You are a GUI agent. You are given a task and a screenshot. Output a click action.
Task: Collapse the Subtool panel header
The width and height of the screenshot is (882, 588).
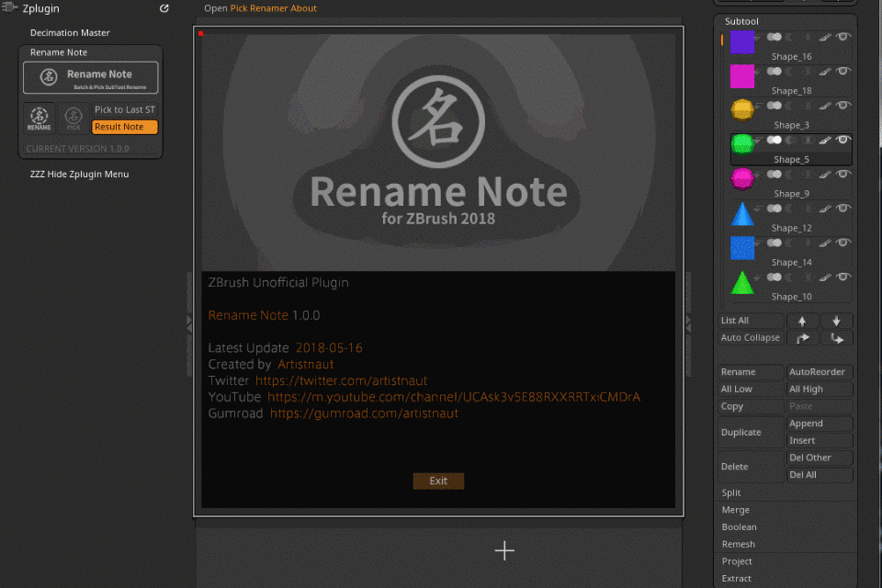coord(741,21)
